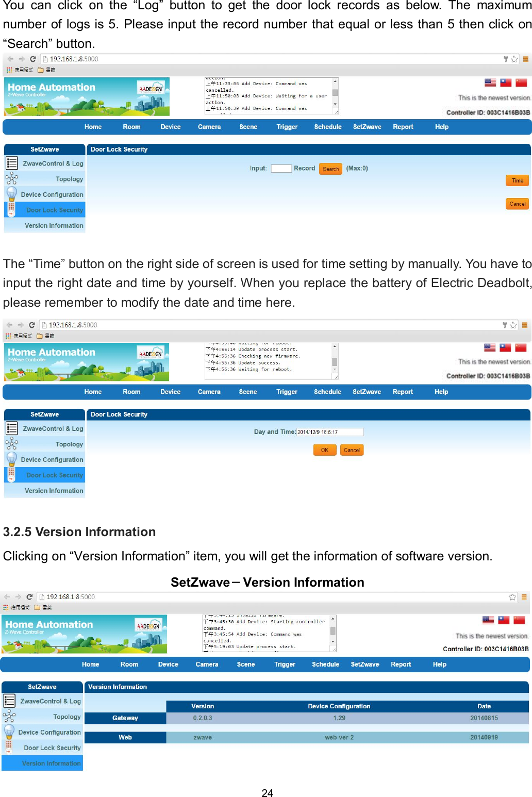Click Gateway version cell 0.2.0.3

point(203,718)
